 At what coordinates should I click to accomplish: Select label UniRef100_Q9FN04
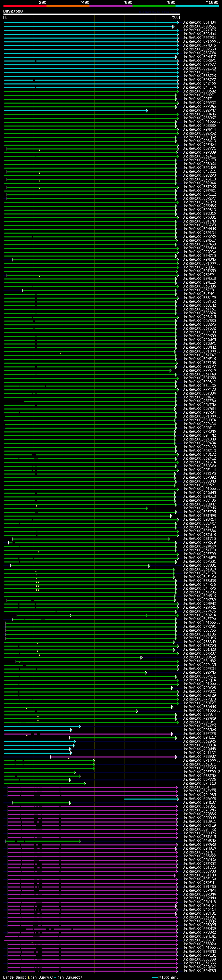coord(199,145)
